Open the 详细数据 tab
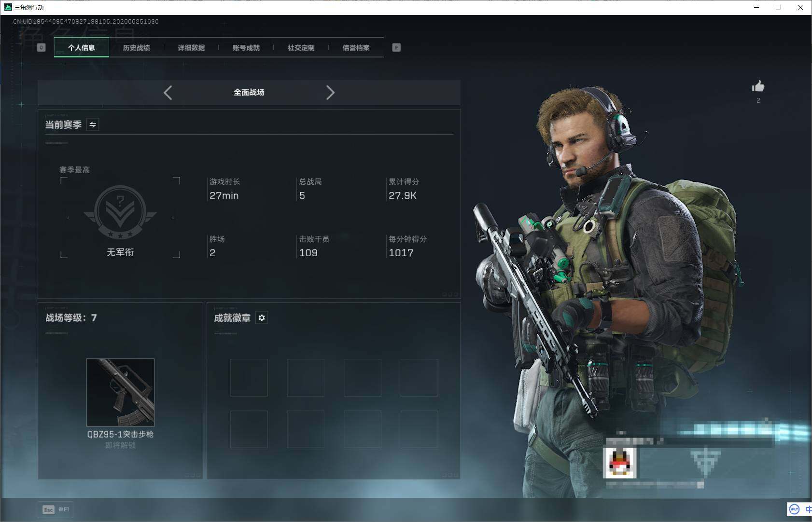The width and height of the screenshot is (812, 522). [x=191, y=48]
